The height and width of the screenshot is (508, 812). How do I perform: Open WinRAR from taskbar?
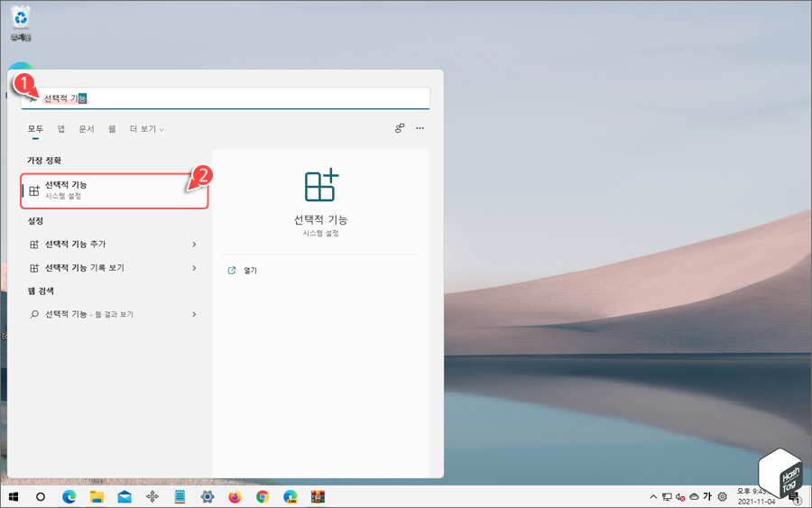coord(318,497)
